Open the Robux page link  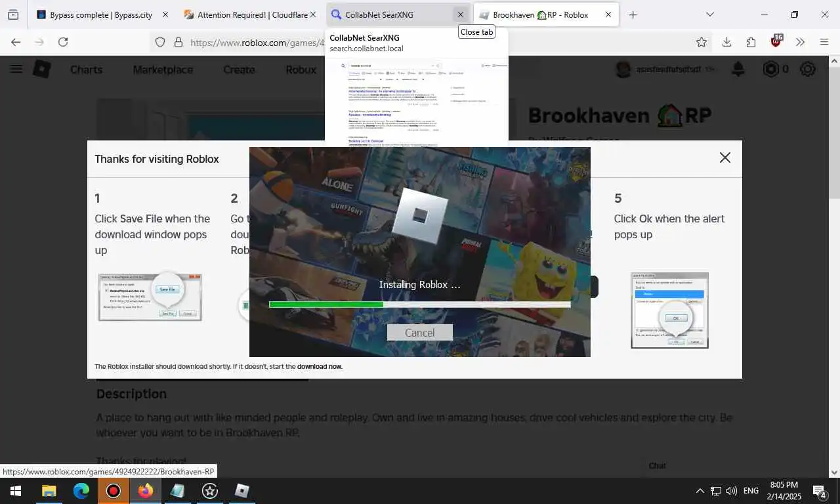click(301, 70)
